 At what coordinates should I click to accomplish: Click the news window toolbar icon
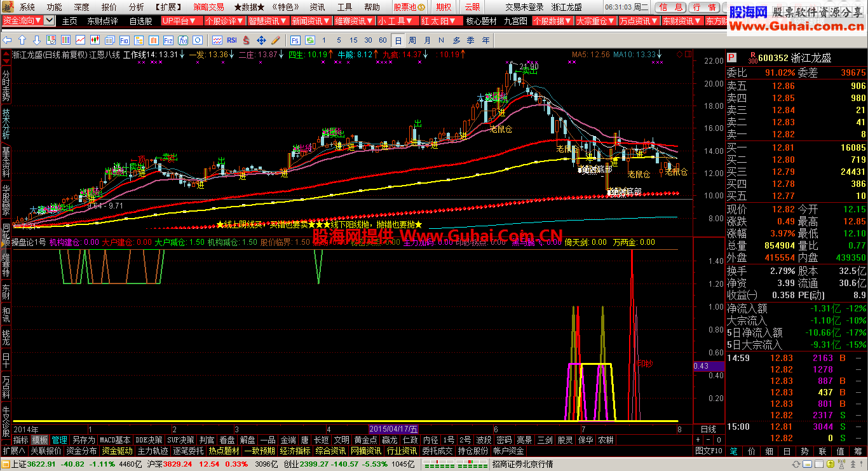pyautogui.click(x=109, y=40)
